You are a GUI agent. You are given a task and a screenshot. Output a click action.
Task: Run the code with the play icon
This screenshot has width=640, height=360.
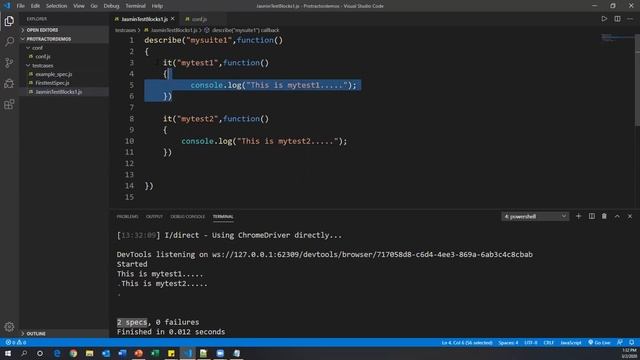click(604, 19)
